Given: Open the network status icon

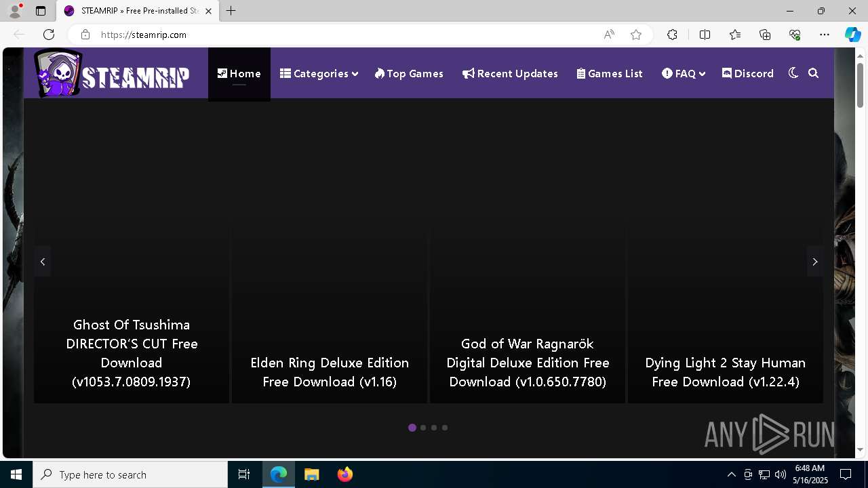Looking at the screenshot, I should (x=764, y=474).
